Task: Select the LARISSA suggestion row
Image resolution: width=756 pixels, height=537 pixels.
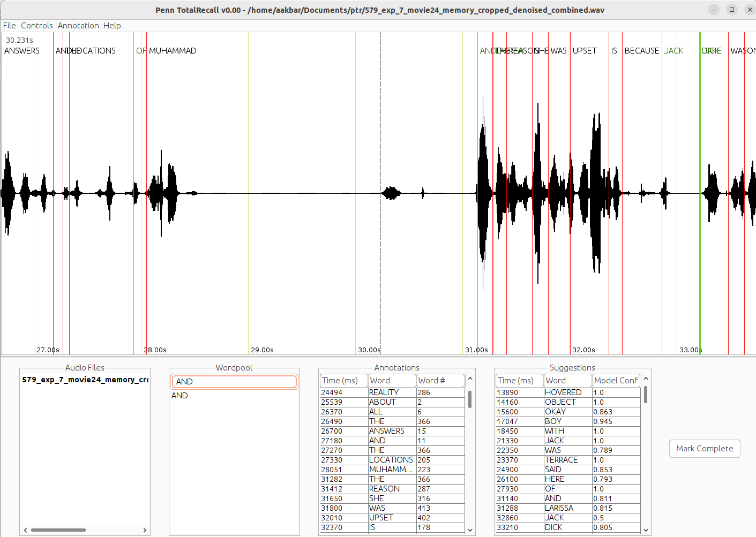Action: tap(568, 508)
